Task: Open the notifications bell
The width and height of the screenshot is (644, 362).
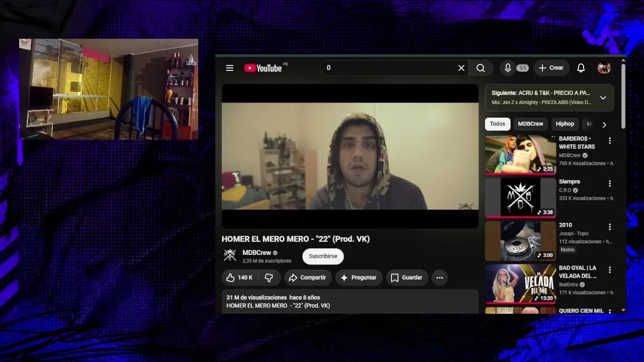Action: pos(581,68)
